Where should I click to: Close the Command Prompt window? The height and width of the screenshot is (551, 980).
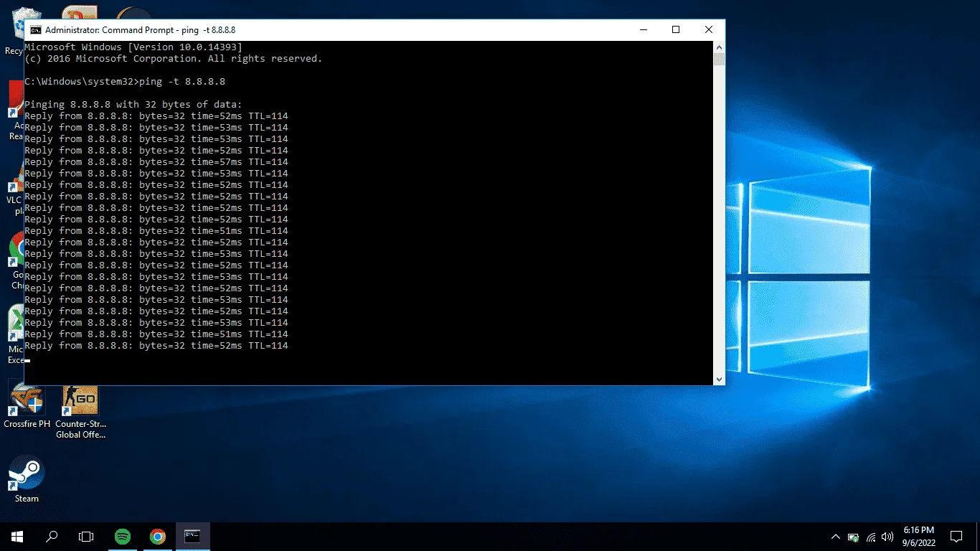point(708,30)
